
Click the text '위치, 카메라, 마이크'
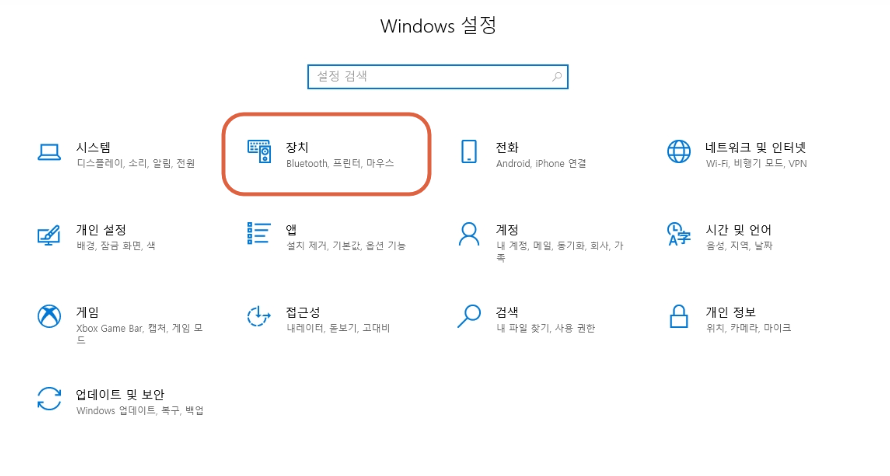(x=748, y=328)
